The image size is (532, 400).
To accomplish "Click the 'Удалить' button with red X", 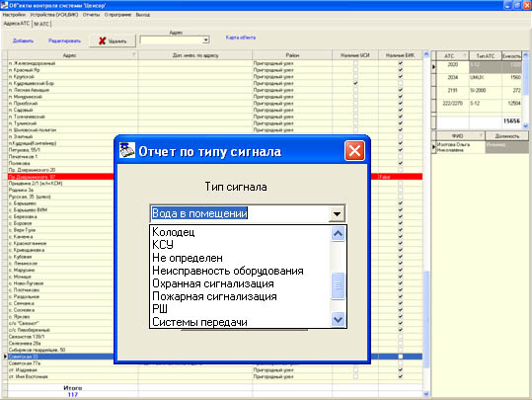I will click(113, 40).
